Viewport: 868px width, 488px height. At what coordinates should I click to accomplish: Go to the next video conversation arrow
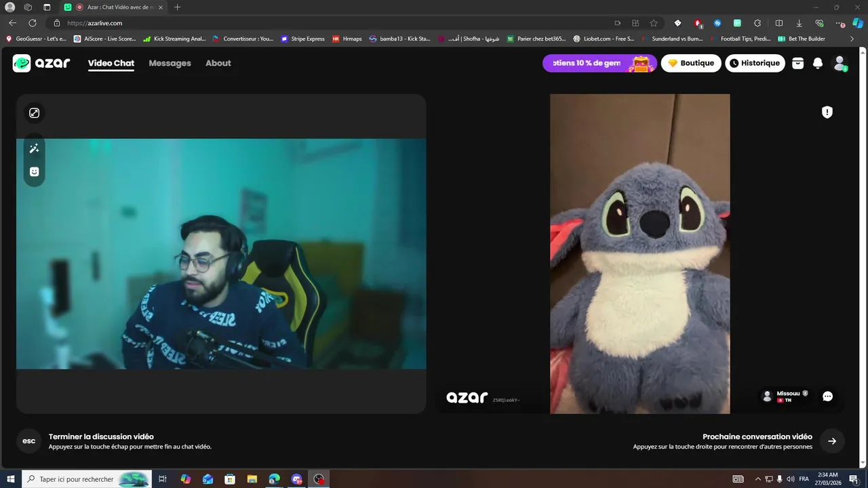click(832, 441)
